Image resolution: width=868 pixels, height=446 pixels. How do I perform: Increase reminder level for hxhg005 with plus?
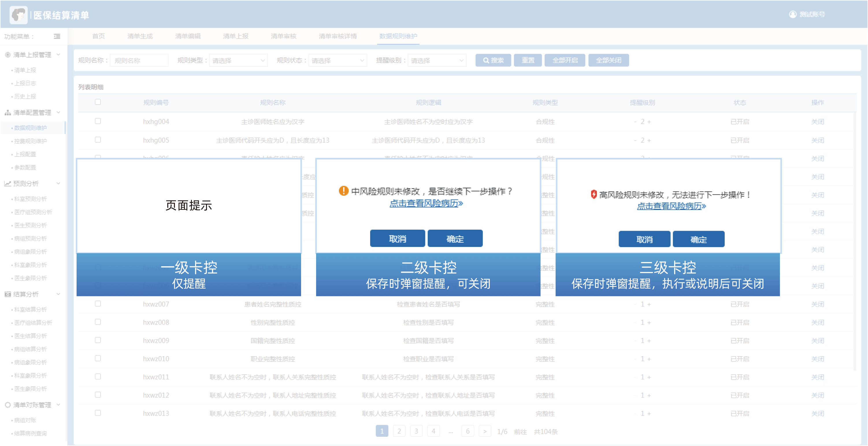click(649, 140)
